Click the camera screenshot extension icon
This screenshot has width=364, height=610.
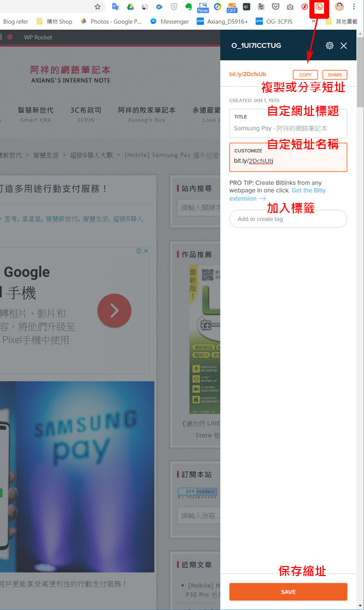point(290,7)
